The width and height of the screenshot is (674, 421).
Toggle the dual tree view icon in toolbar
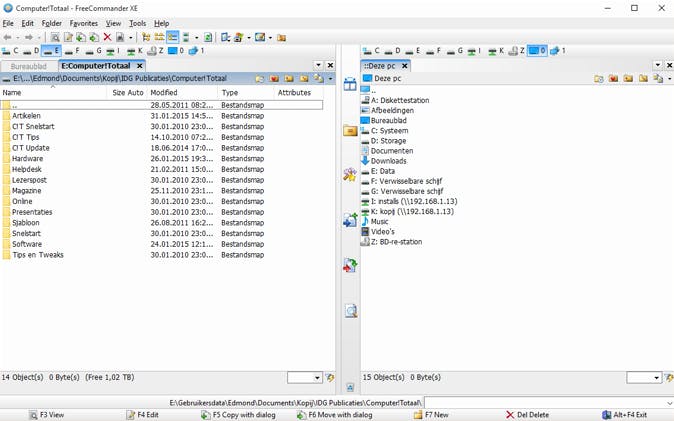pos(159,37)
